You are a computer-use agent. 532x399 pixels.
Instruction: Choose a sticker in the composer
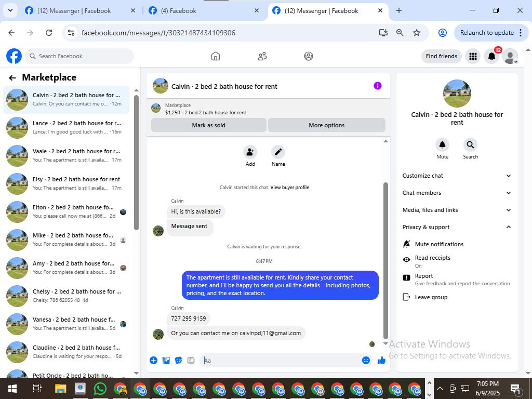[179, 361]
